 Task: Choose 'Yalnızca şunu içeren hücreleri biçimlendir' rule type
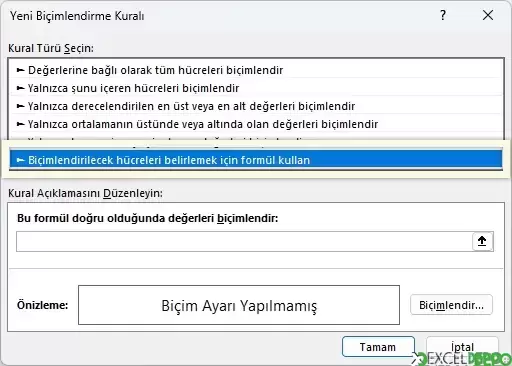coord(256,88)
